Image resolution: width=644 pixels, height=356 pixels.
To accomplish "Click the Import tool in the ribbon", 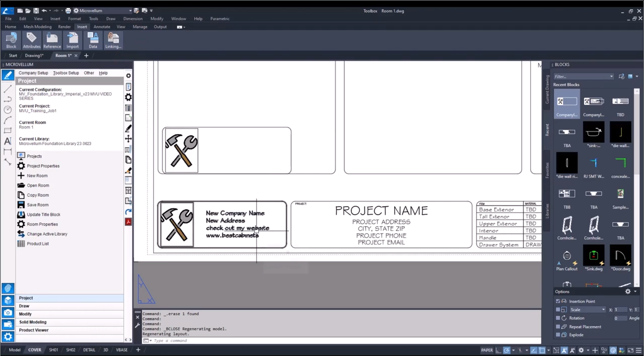I will [72, 40].
